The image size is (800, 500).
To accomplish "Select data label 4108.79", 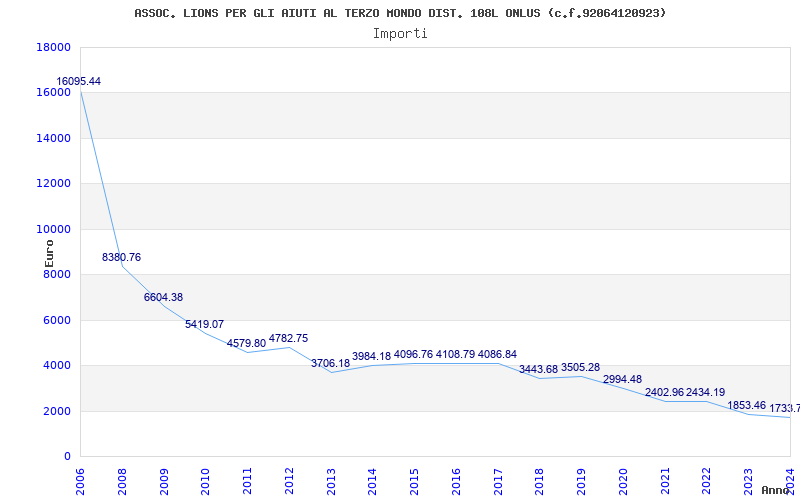I will 455,354.
